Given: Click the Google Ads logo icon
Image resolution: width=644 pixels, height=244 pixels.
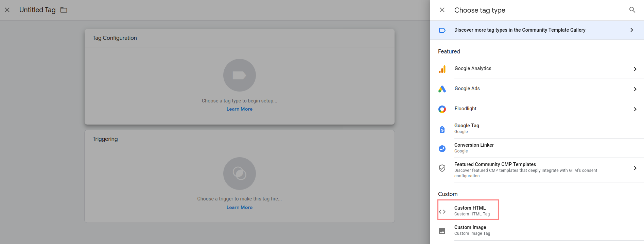Looking at the screenshot, I should click(x=442, y=89).
